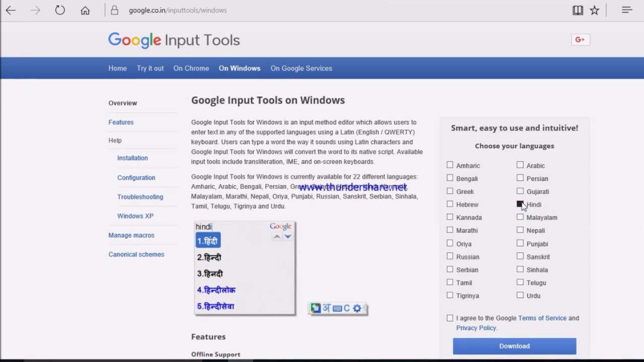Go to On Google Services tab
Image resolution: width=644 pixels, height=362 pixels.
(x=301, y=68)
